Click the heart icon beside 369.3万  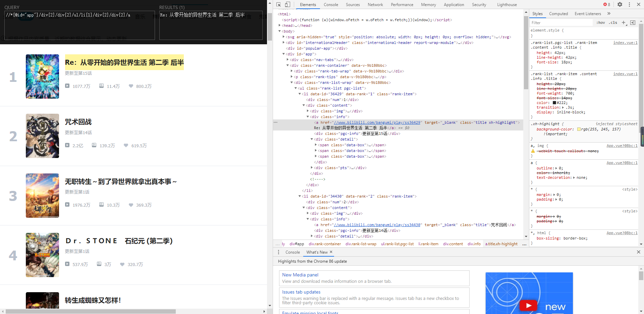click(x=131, y=205)
